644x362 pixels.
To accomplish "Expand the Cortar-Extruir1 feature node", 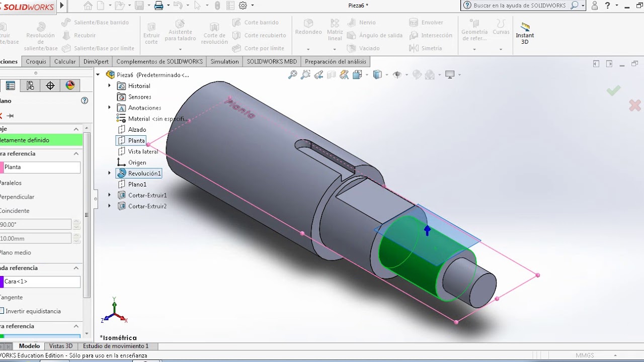I will click(x=110, y=195).
